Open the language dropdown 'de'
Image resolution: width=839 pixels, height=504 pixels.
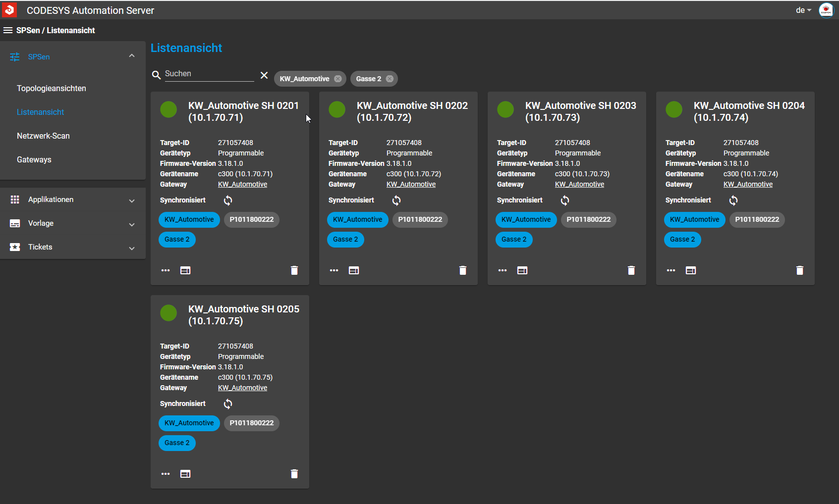click(x=803, y=10)
